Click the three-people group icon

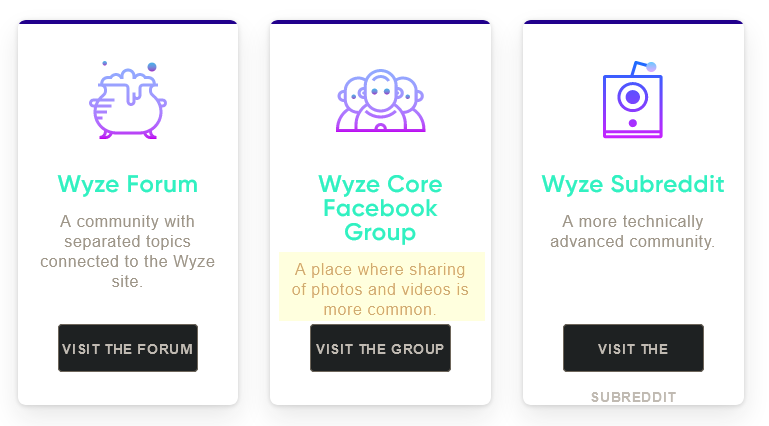(380, 101)
